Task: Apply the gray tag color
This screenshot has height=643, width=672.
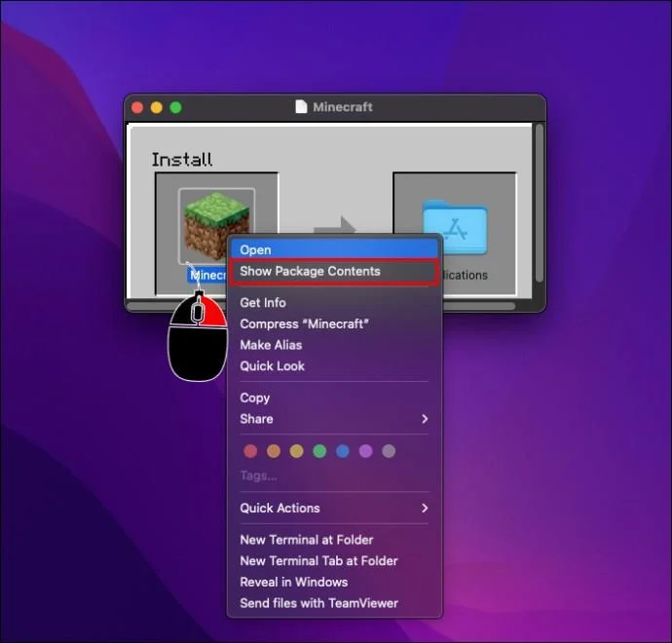Action: point(389,451)
